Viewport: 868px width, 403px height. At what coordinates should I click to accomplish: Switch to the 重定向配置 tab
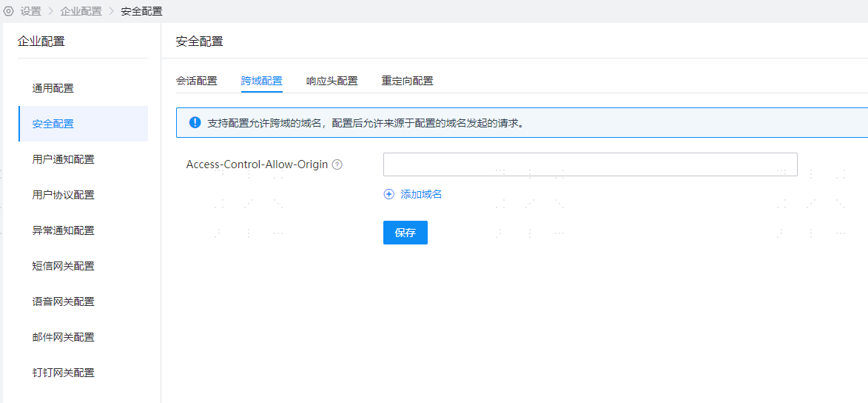[x=408, y=81]
